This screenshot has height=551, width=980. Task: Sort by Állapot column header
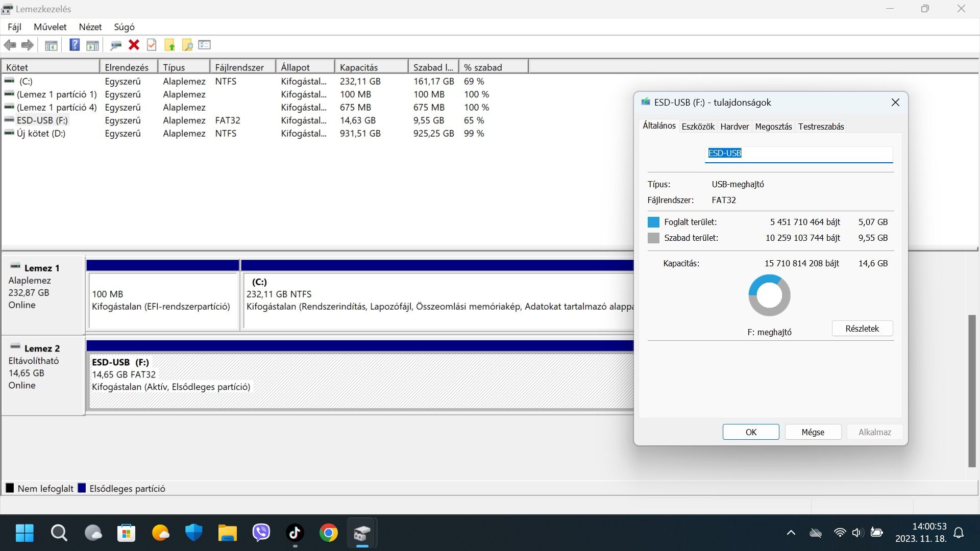pyautogui.click(x=305, y=67)
